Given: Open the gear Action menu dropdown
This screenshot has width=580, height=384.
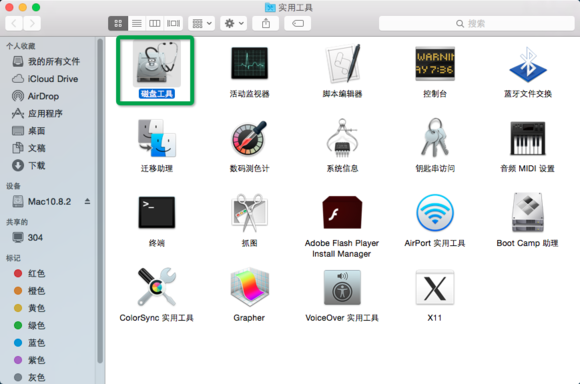Looking at the screenshot, I should tap(234, 24).
